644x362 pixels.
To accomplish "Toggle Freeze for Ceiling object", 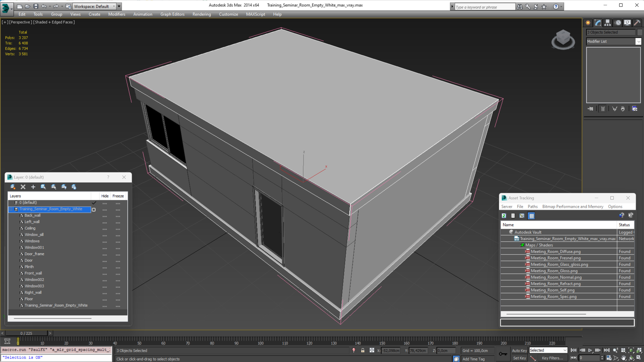I will (118, 229).
